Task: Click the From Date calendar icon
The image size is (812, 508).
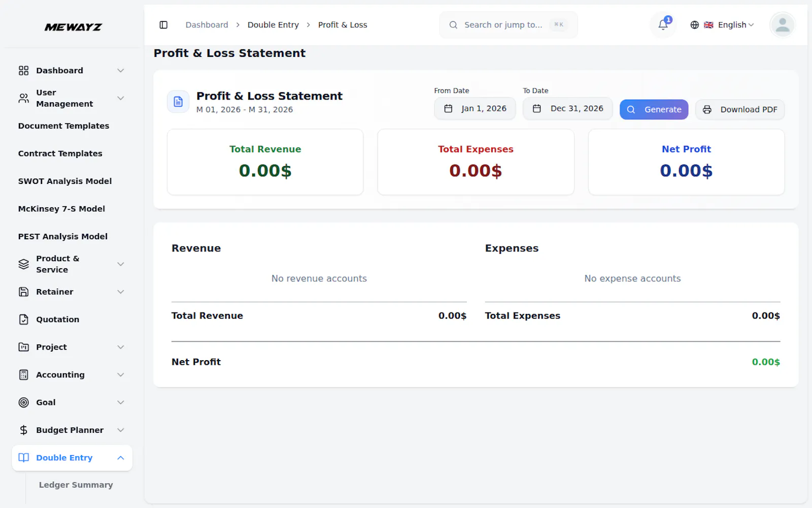Action: (448, 109)
